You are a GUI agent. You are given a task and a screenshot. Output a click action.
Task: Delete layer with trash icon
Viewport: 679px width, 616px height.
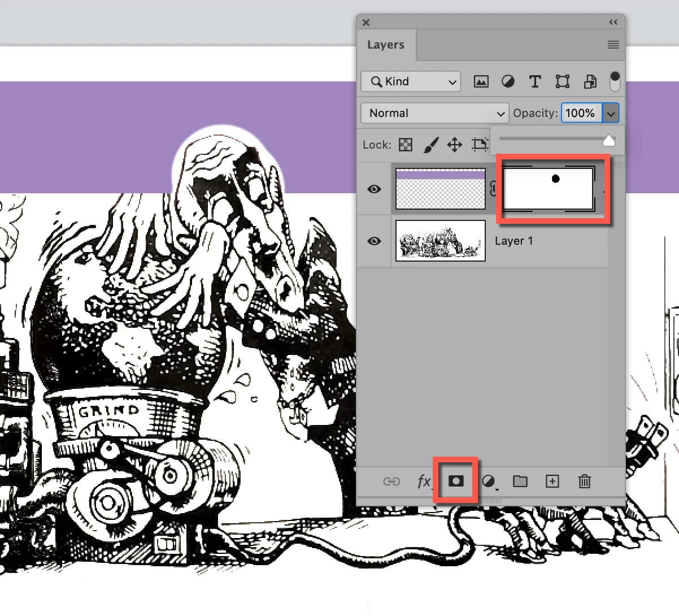pyautogui.click(x=585, y=481)
